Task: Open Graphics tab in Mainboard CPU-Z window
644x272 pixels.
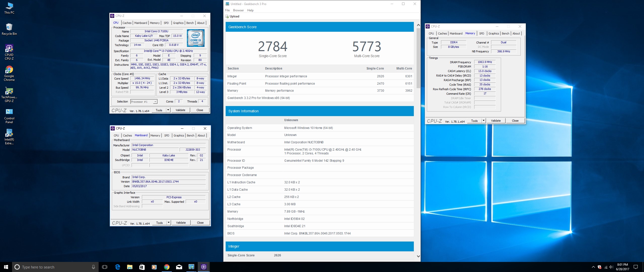Action: click(179, 135)
